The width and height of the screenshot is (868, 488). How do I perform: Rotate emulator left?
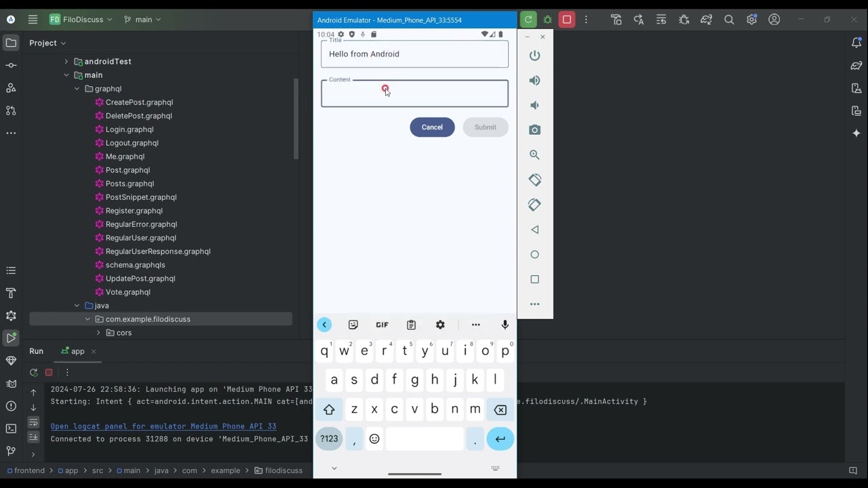[535, 180]
